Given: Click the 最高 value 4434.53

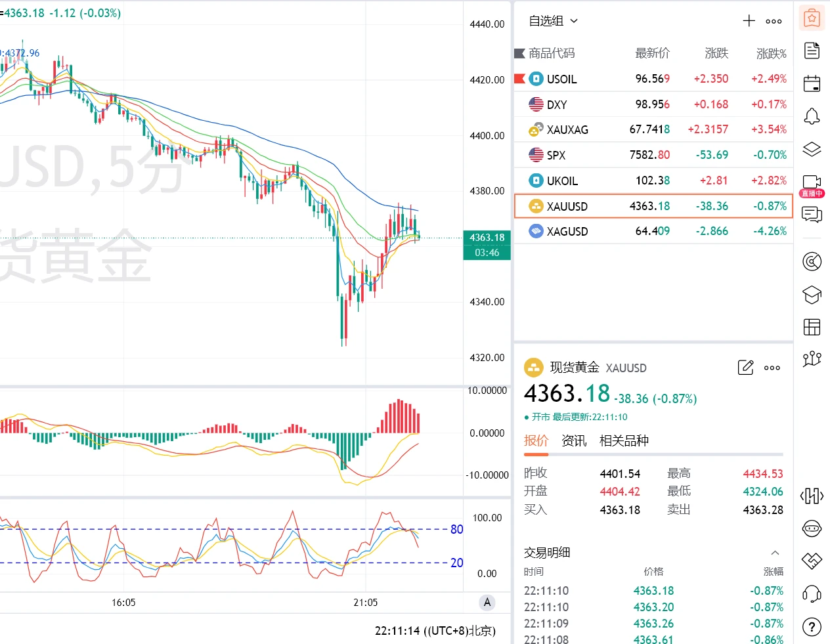Looking at the screenshot, I should pyautogui.click(x=763, y=474).
